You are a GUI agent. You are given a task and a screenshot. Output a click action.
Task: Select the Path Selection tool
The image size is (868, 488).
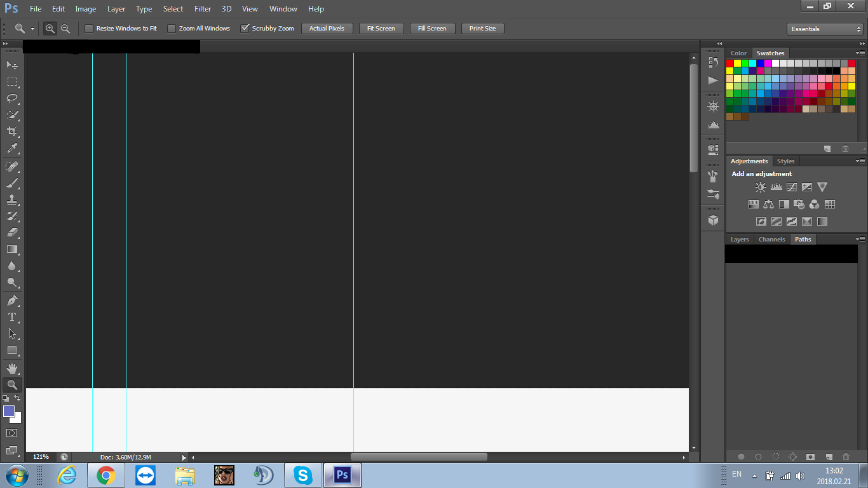(x=12, y=334)
